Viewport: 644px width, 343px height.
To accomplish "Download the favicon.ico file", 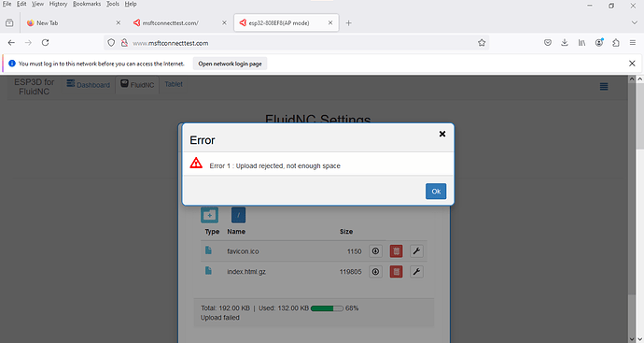I will [375, 251].
